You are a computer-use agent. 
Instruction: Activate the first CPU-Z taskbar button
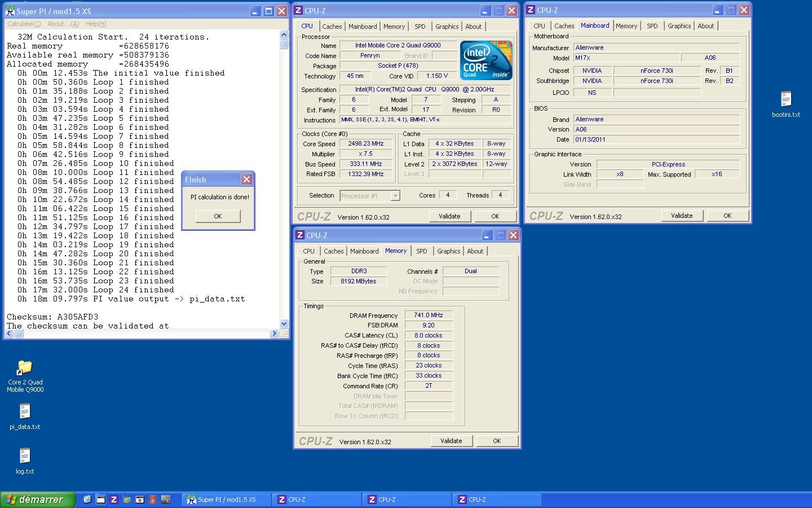[x=316, y=500]
